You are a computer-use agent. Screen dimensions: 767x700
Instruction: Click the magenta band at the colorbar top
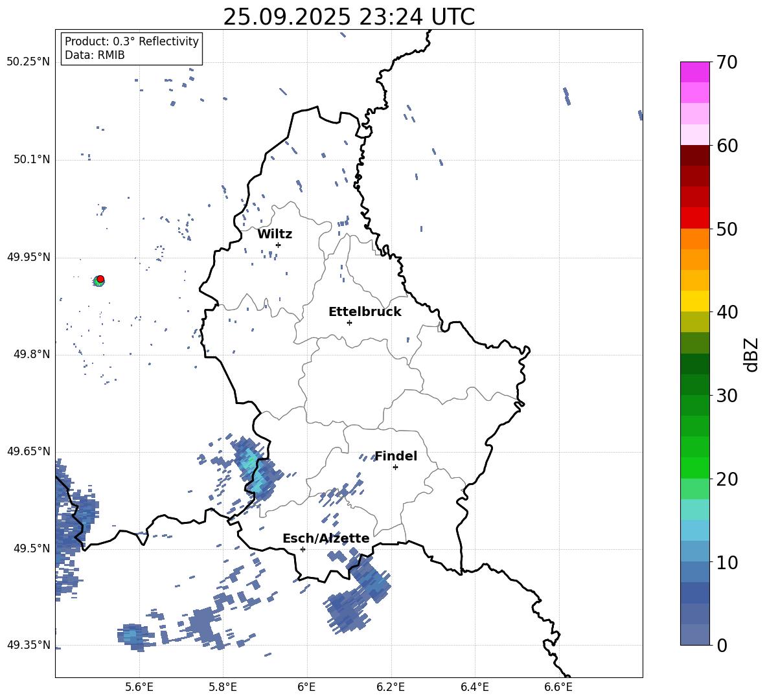(694, 72)
